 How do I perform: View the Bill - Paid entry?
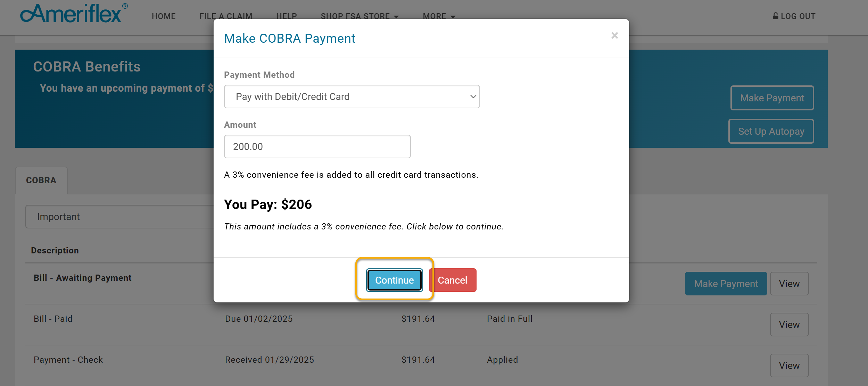[x=789, y=325]
